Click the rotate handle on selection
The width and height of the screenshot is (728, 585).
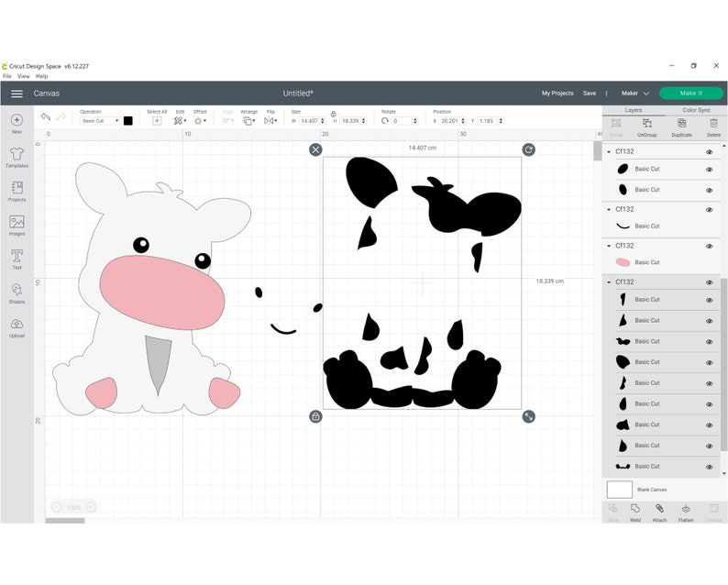click(528, 149)
